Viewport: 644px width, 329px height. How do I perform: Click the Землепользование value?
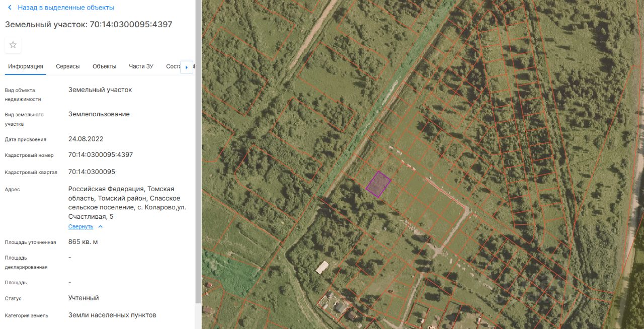99,114
